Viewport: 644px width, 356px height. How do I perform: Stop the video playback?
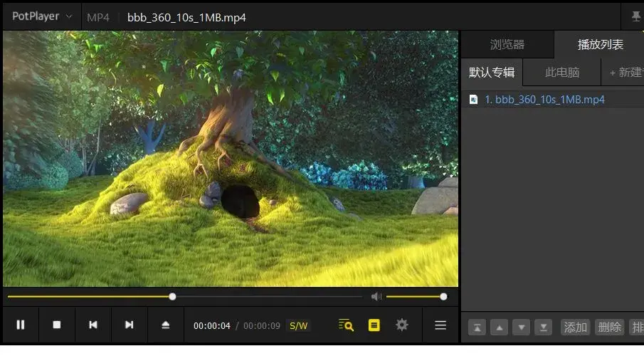(x=57, y=325)
